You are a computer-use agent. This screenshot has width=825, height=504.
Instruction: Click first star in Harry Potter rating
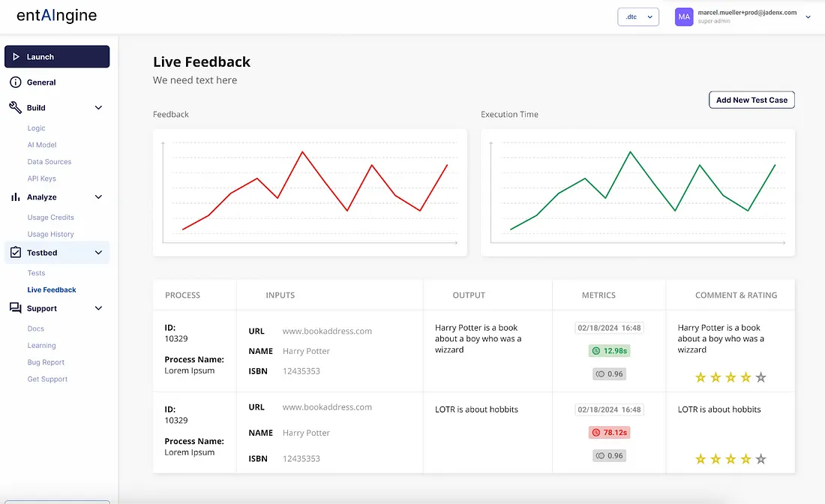pos(700,377)
